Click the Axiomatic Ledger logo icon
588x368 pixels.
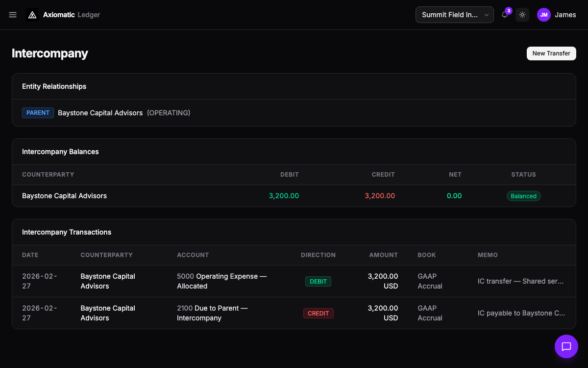pyautogui.click(x=32, y=15)
